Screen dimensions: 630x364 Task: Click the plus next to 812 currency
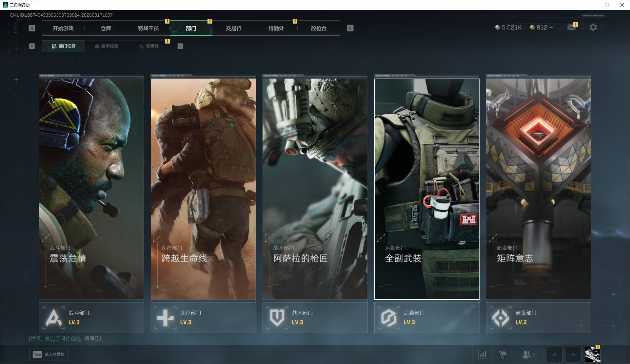pyautogui.click(x=551, y=27)
